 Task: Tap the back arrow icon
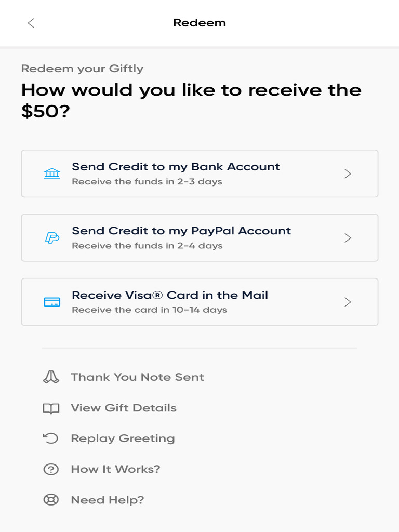point(31,23)
